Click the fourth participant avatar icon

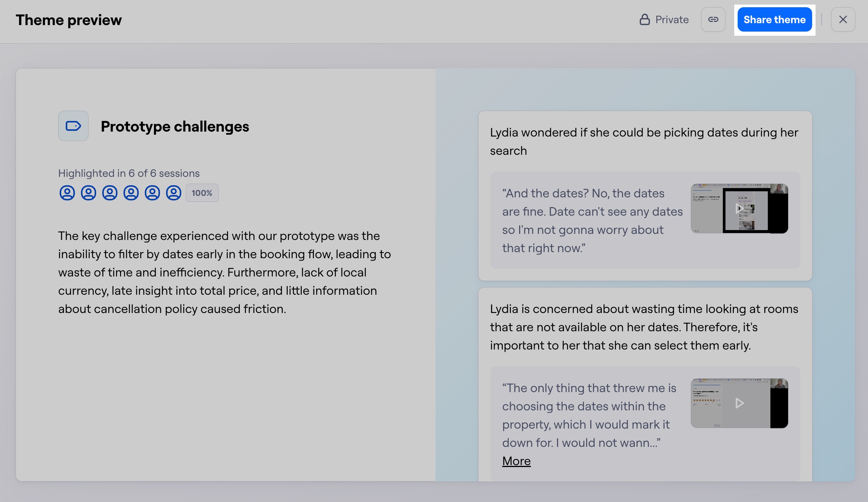tap(131, 193)
